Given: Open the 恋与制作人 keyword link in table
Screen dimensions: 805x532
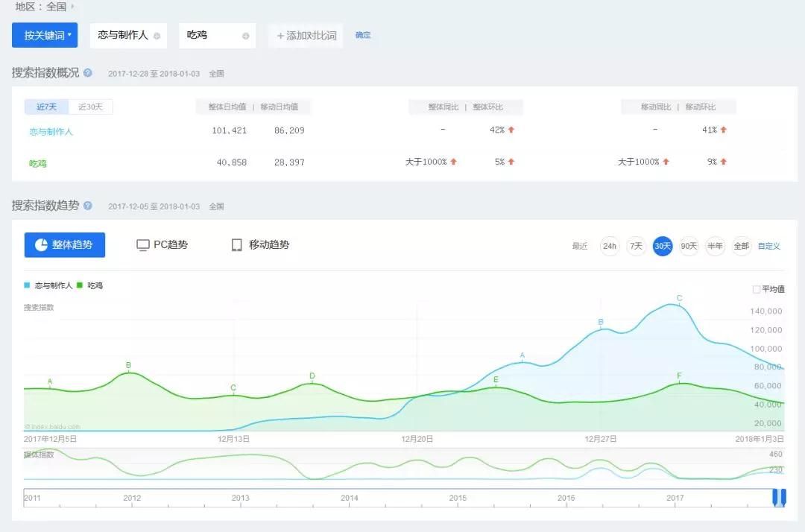Looking at the screenshot, I should (x=51, y=131).
